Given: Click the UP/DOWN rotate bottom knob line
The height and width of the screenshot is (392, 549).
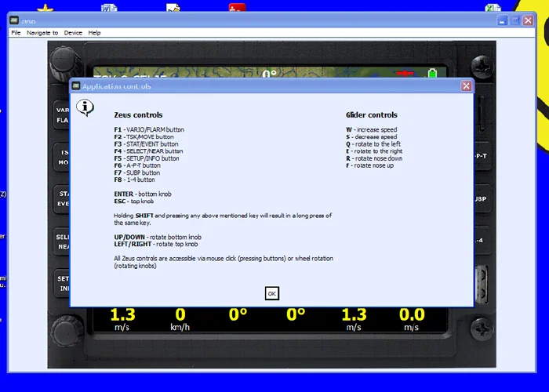Looking at the screenshot, I should pos(158,237).
